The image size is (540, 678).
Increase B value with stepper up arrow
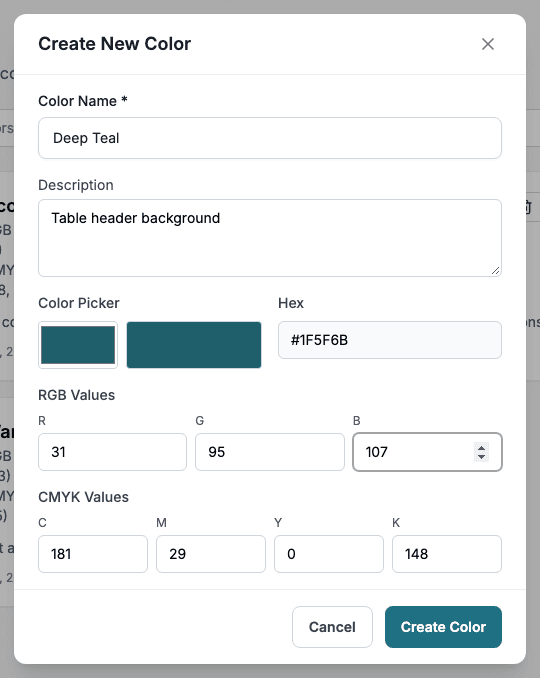(x=481, y=448)
